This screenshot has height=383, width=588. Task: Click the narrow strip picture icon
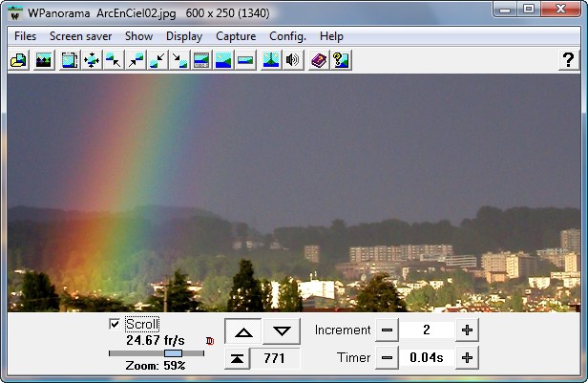[x=245, y=60]
